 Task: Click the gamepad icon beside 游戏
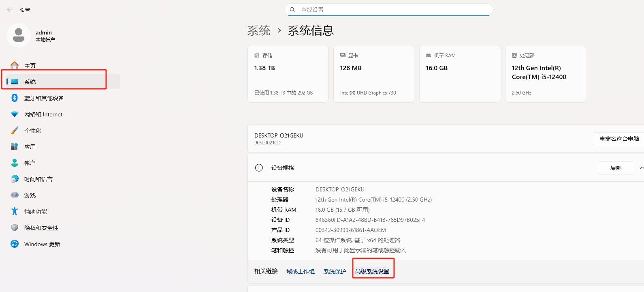15,195
